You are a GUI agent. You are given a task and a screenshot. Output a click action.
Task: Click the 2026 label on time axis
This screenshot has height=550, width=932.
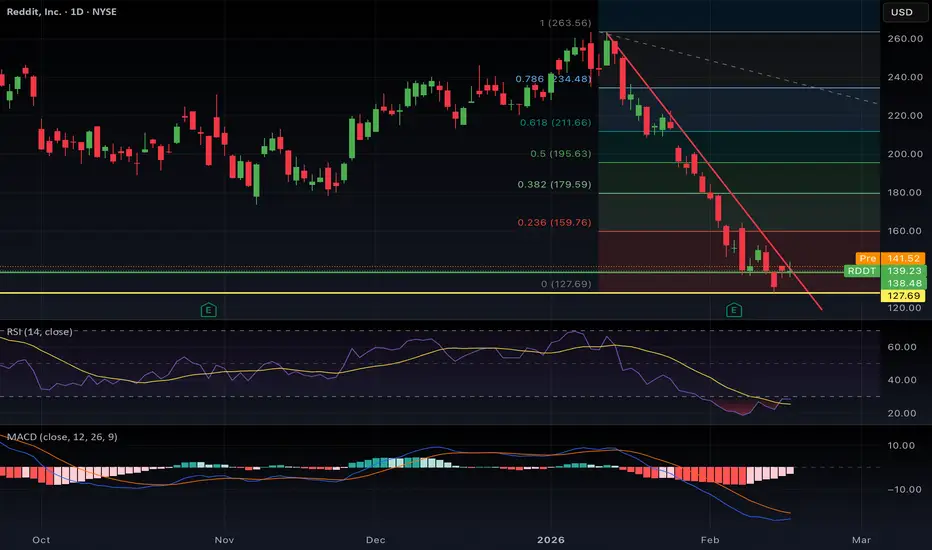click(x=550, y=540)
